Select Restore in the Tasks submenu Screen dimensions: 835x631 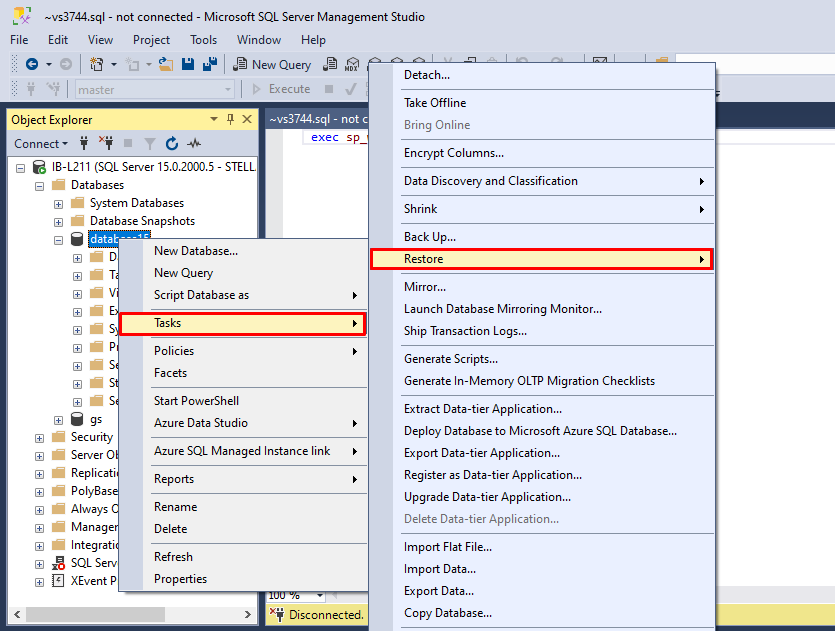point(542,259)
